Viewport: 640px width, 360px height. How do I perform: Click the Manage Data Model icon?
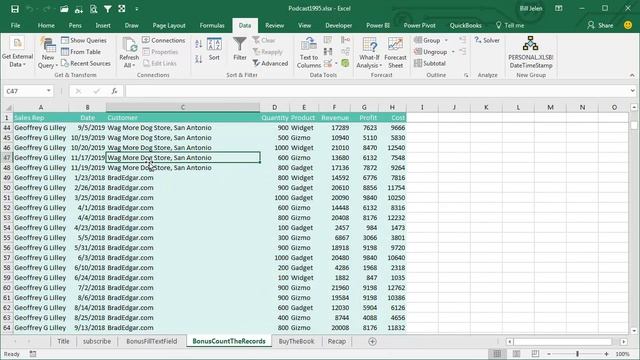point(345,63)
